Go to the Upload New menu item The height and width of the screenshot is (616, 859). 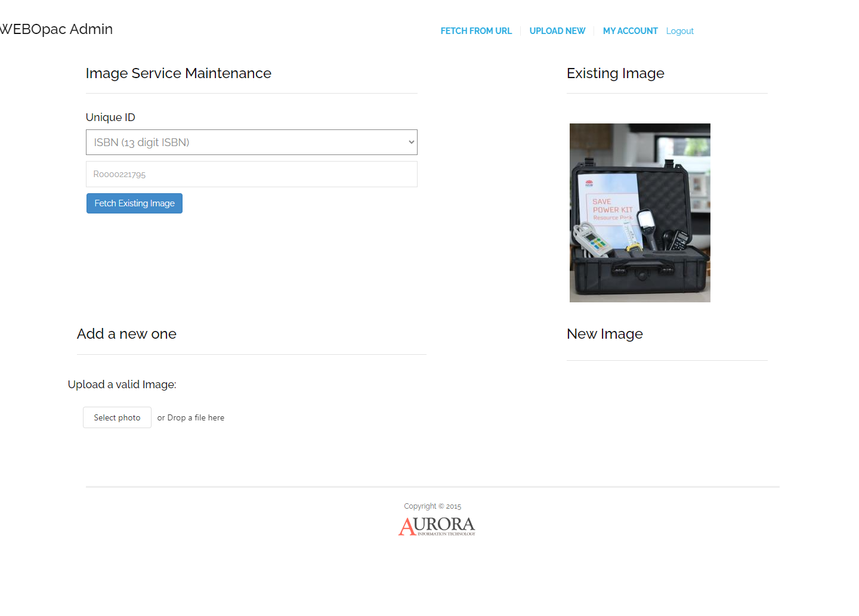[557, 31]
